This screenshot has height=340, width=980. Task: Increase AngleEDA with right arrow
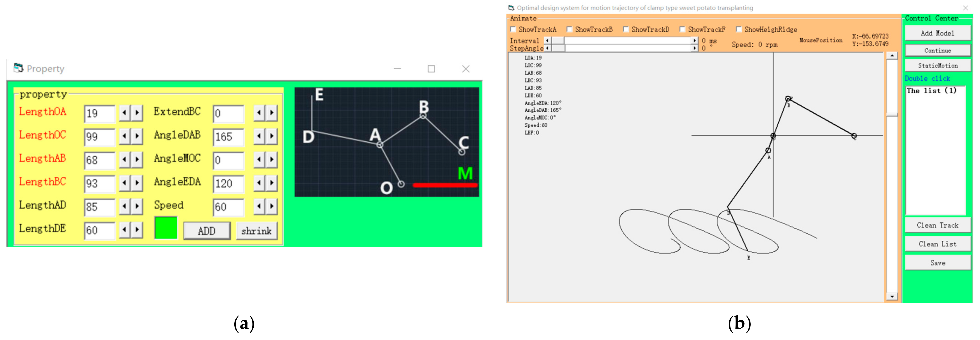pyautogui.click(x=272, y=183)
